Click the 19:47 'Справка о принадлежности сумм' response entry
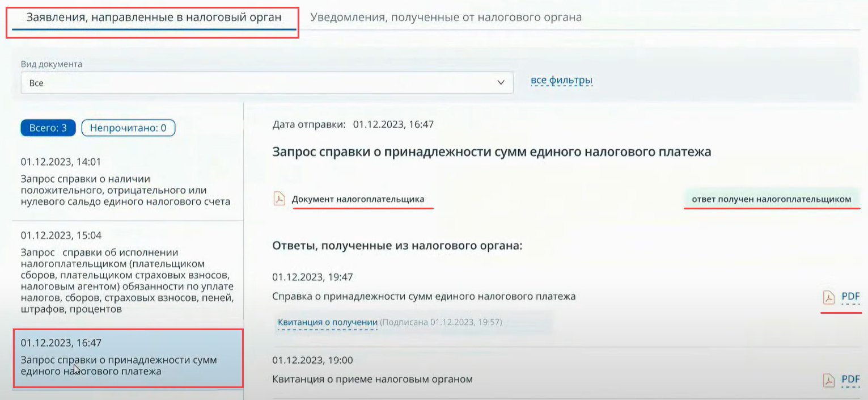 (424, 296)
